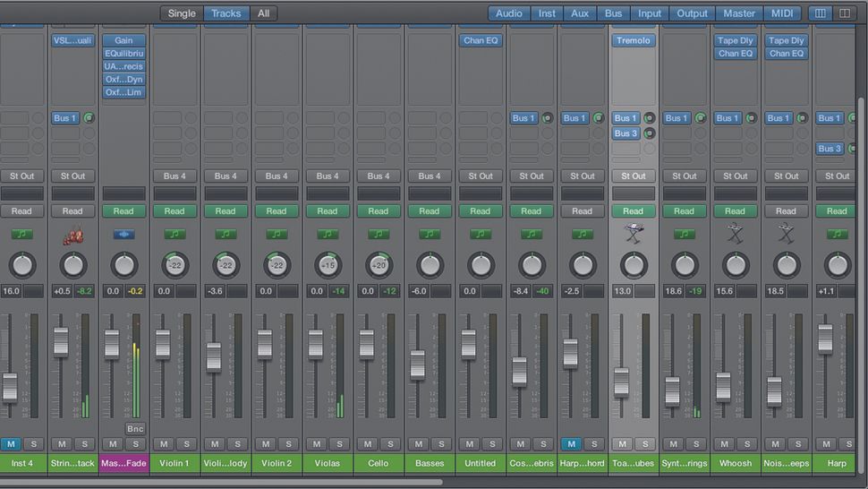Click the strings instrument icon on Strin...tack channel
The image size is (868, 489).
tap(73, 235)
